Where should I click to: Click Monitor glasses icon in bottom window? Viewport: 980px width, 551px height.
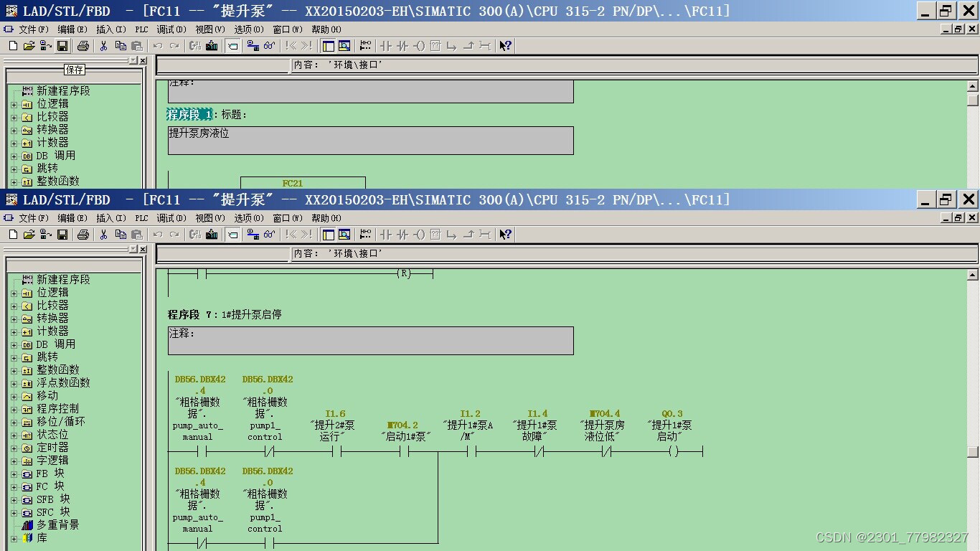[x=269, y=235]
